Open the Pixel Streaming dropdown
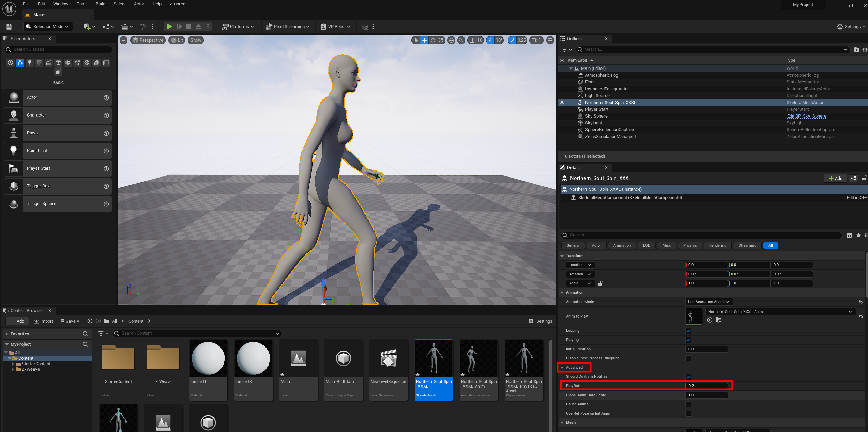This screenshot has height=432, width=868. point(288,26)
